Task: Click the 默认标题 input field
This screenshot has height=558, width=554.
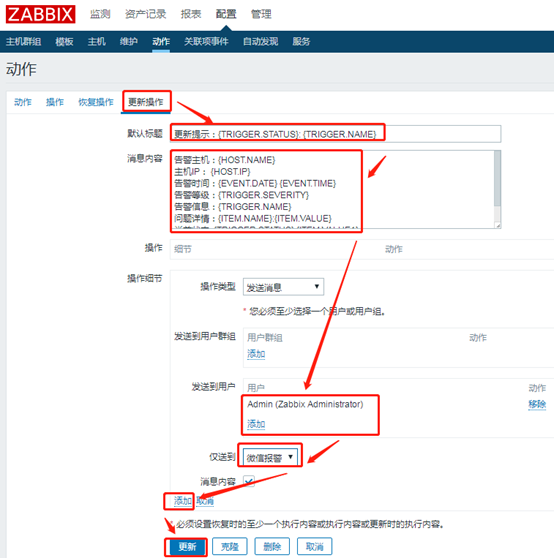Action: pos(336,134)
